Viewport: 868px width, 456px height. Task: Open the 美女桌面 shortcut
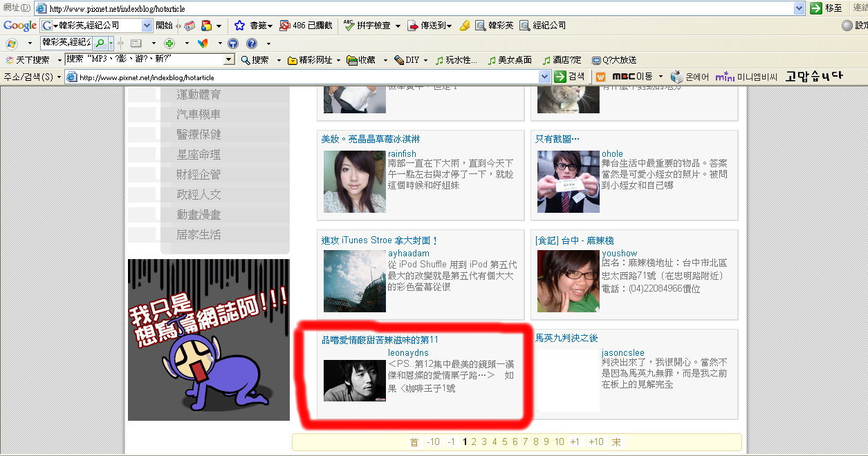510,60
